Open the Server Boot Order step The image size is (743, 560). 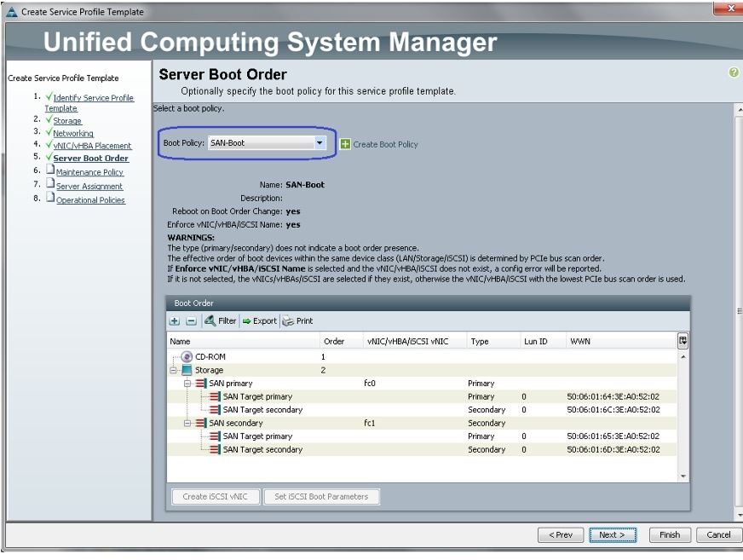click(x=90, y=158)
